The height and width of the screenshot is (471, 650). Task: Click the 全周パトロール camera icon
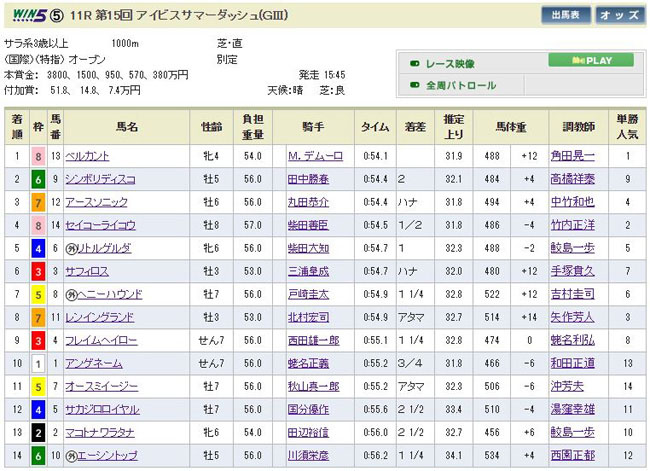tap(414, 86)
